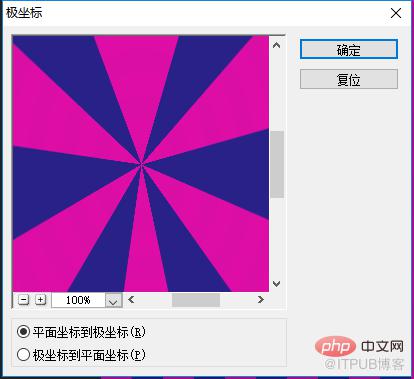Image resolution: width=414 pixels, height=379 pixels.
Task: Click the vertical scrollbar thumb
Action: point(277,164)
